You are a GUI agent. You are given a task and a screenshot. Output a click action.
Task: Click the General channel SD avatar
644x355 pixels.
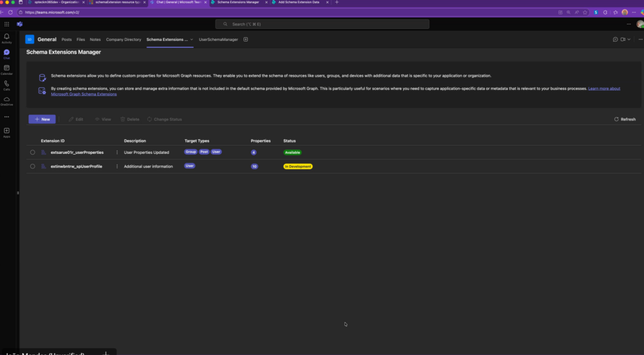pyautogui.click(x=30, y=40)
